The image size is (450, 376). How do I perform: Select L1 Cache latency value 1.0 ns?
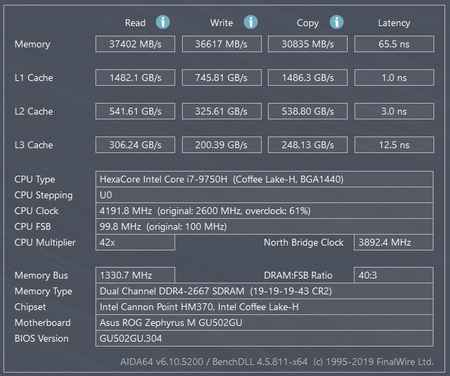(394, 78)
